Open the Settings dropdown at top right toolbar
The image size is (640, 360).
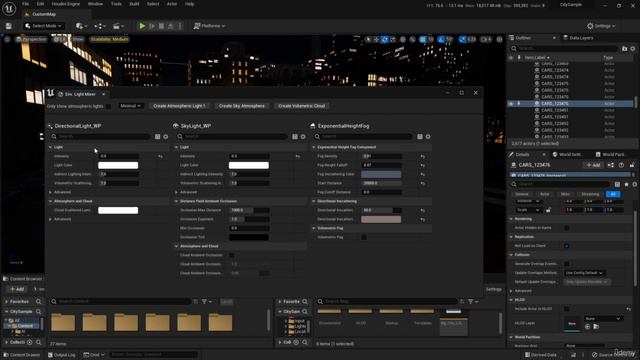click(x=601, y=26)
